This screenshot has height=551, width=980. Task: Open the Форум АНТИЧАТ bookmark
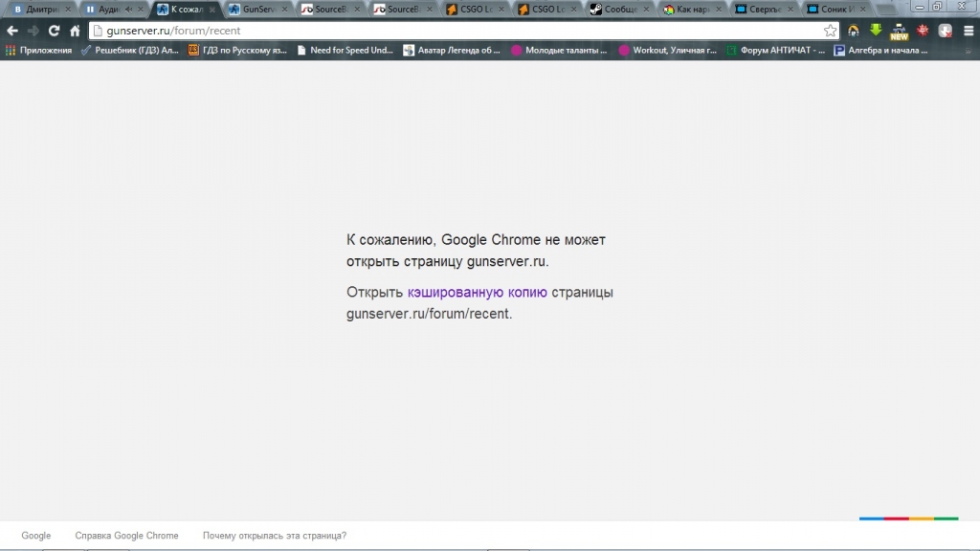(x=775, y=50)
